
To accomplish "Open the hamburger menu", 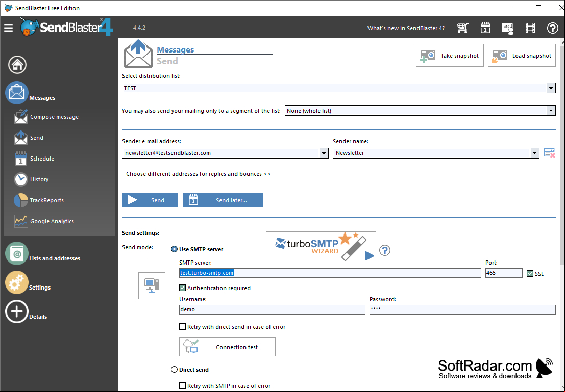I will pos(8,28).
